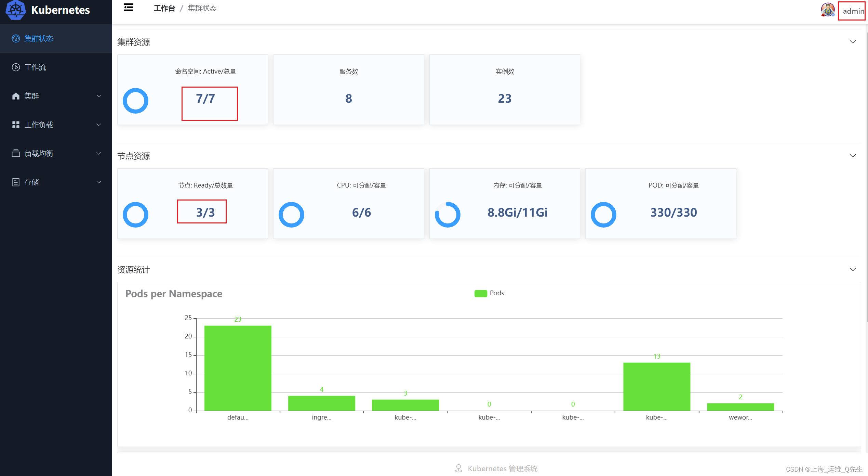Viewport: 868px width, 476px height.
Task: Click the Kubernetes 管理系统 footer text
Action: coord(503,468)
